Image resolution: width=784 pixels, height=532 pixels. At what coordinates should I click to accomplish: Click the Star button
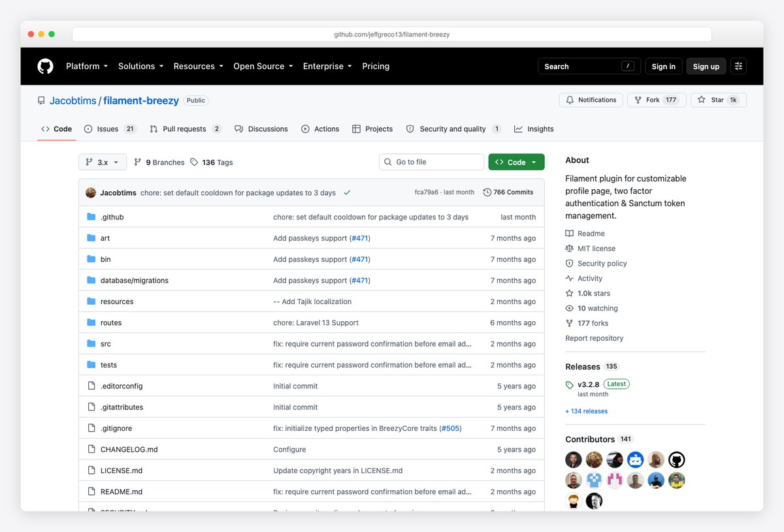718,100
